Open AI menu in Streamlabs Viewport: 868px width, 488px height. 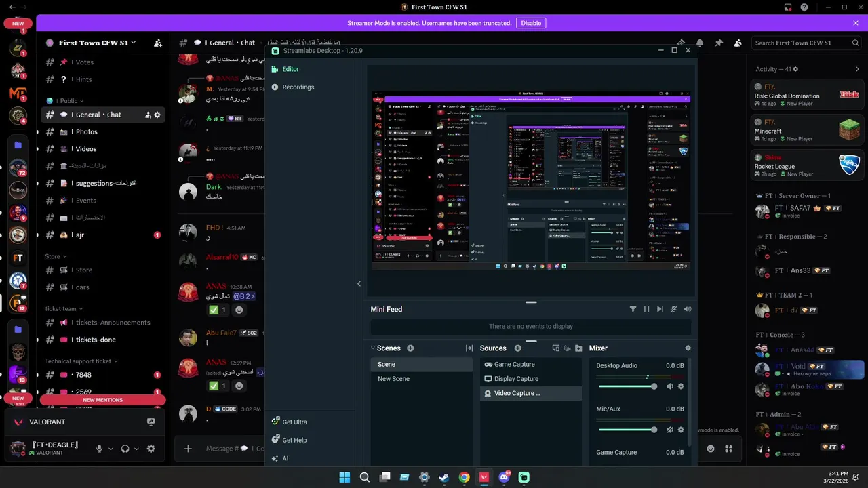(280, 459)
